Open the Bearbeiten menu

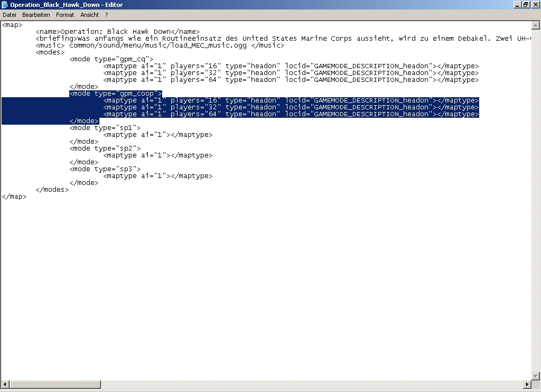point(36,15)
